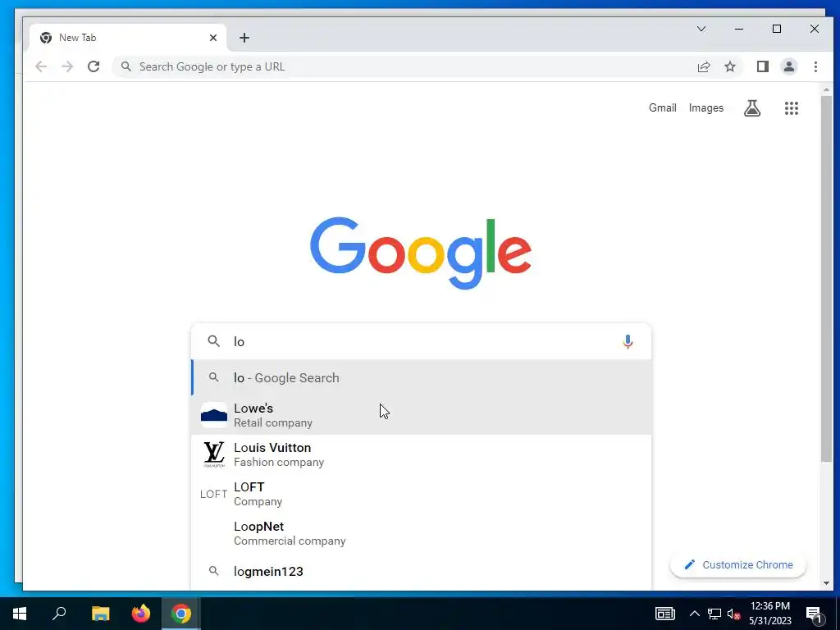Image resolution: width=840 pixels, height=630 pixels.
Task: Select the 'lo - Google Search' suggestion
Action: [421, 377]
